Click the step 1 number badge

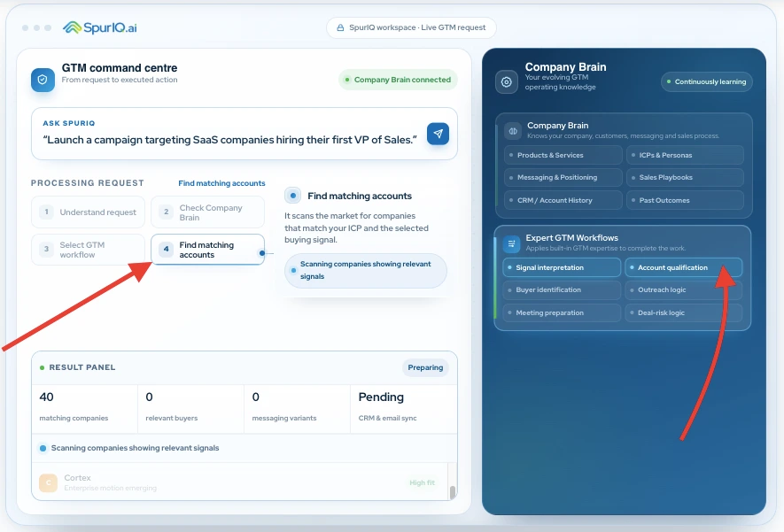[x=46, y=212]
